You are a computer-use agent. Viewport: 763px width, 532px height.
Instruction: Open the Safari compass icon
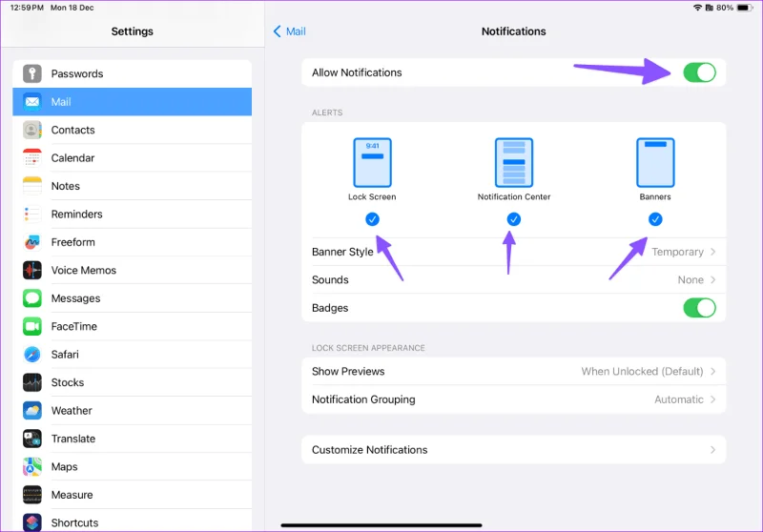point(32,354)
